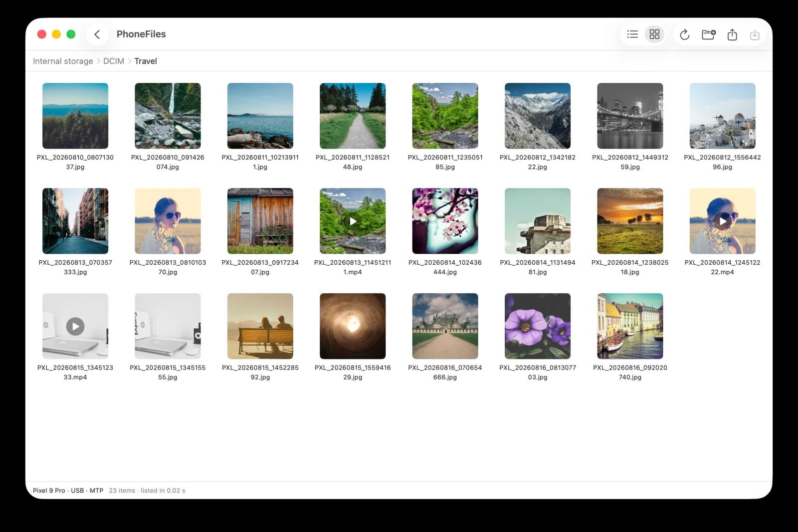Click filename label PXL_20260816_092020740.jpg
The image size is (798, 532).
coord(630,372)
